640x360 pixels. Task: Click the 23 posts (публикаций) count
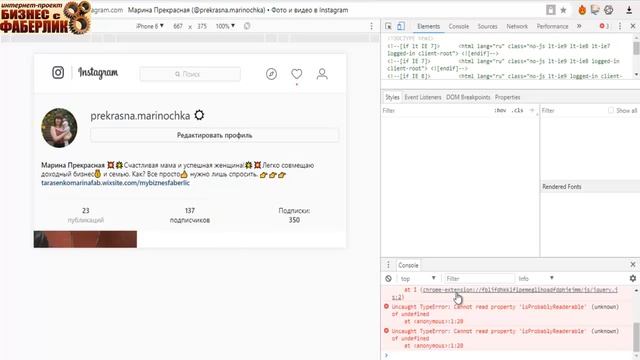pyautogui.click(x=86, y=215)
